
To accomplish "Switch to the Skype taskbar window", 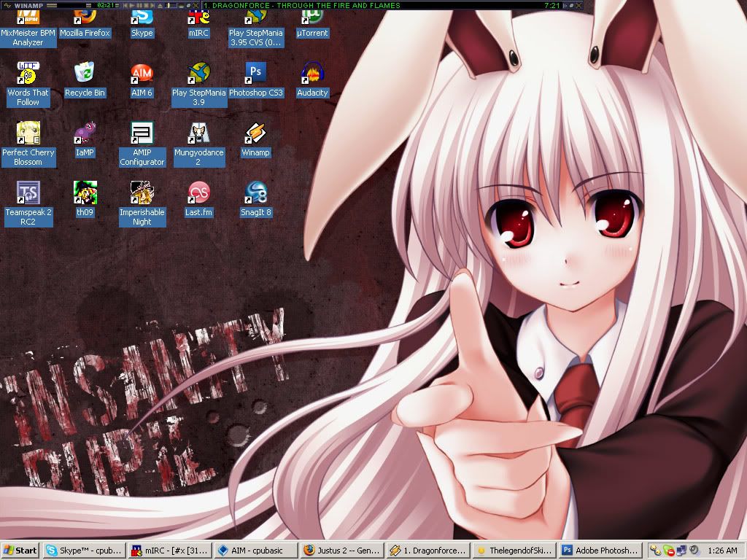I will pyautogui.click(x=83, y=551).
